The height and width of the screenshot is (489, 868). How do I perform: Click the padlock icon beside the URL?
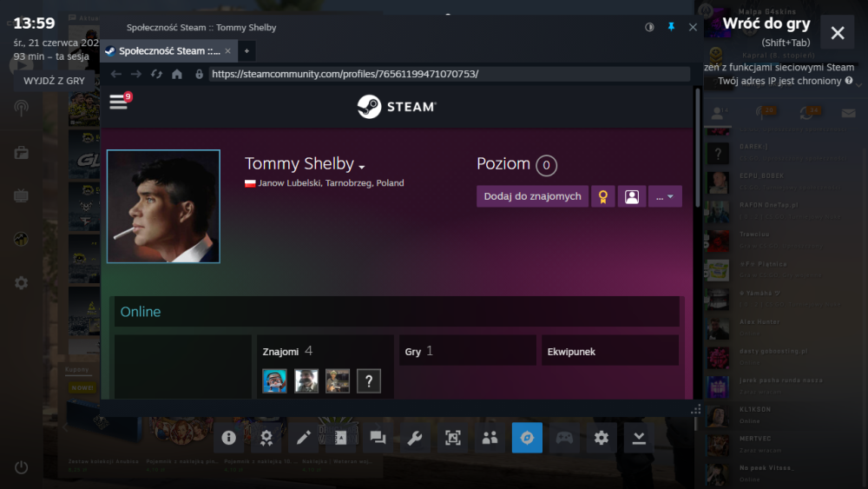(200, 74)
